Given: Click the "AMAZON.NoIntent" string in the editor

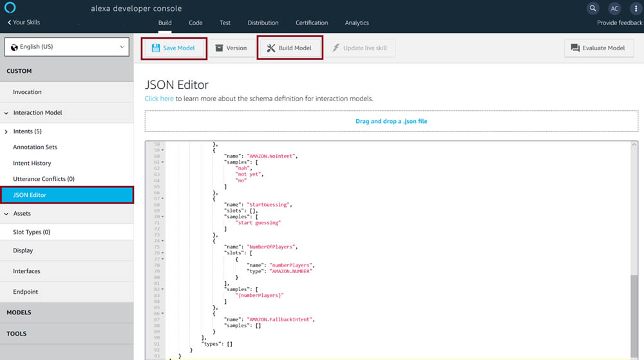Looking at the screenshot, I should coord(271,156).
